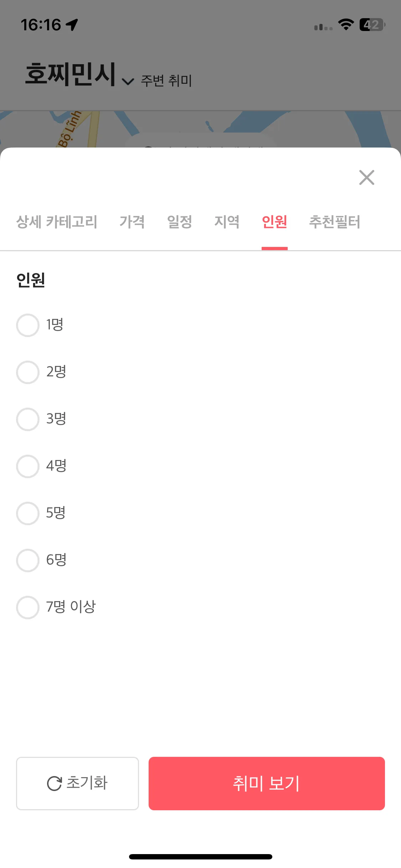Switch to the 일정 tab
Screen dimensions: 401x868
pos(180,222)
